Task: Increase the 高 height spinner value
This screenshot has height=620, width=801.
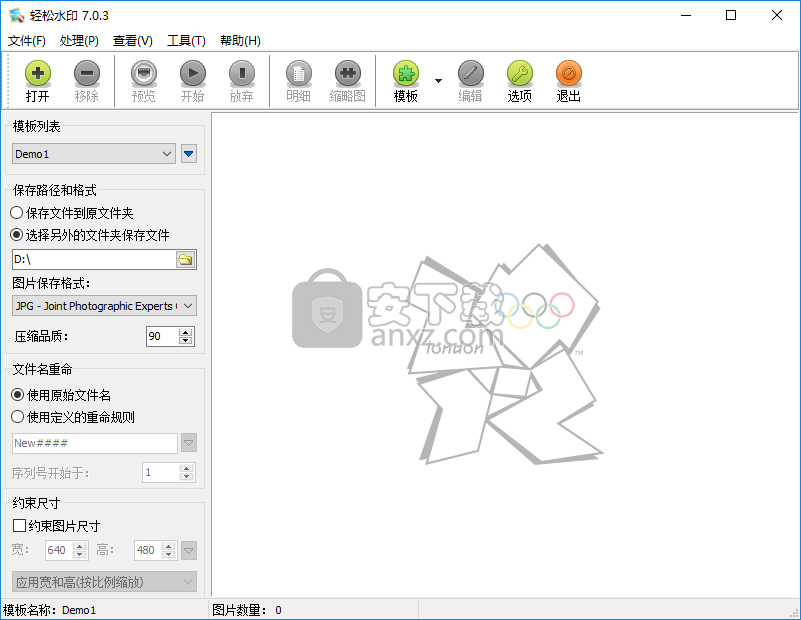Action: tap(169, 546)
